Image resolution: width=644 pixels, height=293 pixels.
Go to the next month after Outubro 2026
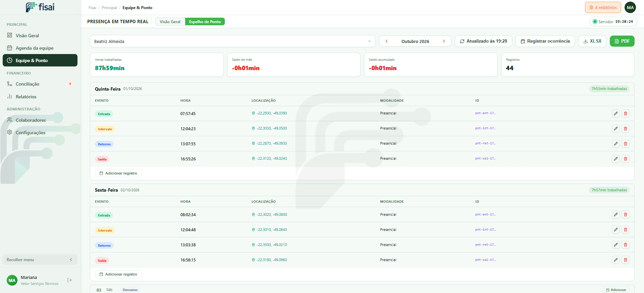coord(444,41)
